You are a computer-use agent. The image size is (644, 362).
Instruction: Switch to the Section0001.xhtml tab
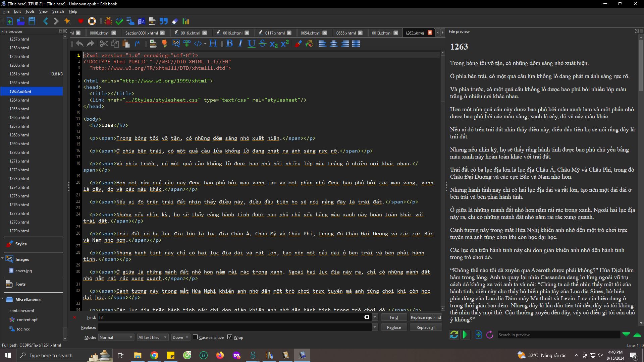(141, 33)
